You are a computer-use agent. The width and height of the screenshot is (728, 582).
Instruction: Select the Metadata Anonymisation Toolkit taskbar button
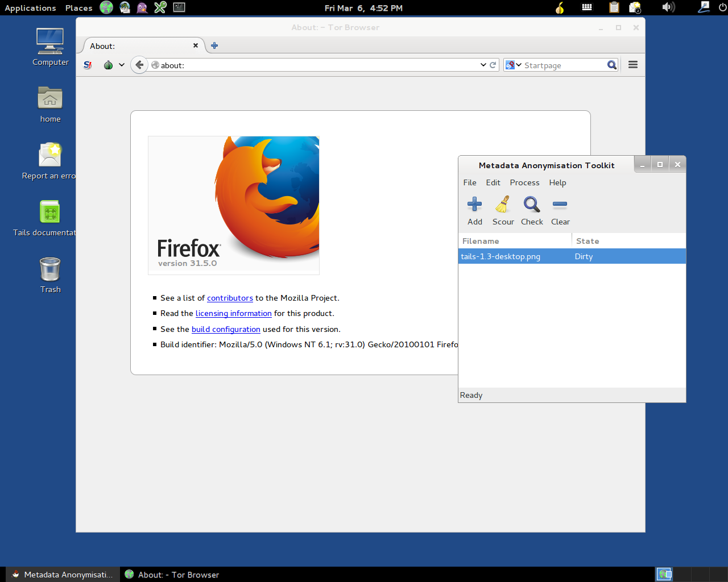pos(63,575)
